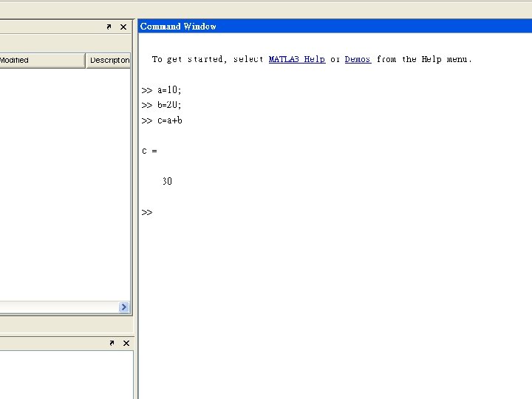
Task: Undock the lower-left panel
Action: pyautogui.click(x=112, y=343)
